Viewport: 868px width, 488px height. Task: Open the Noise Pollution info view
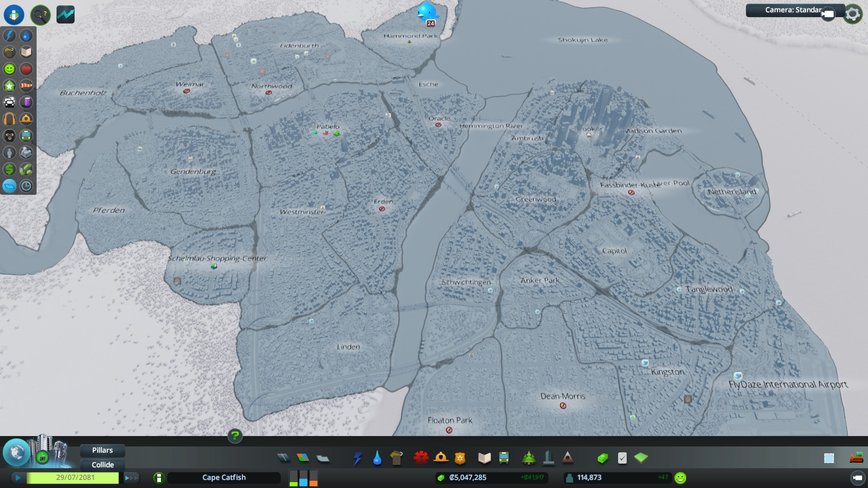[9, 119]
